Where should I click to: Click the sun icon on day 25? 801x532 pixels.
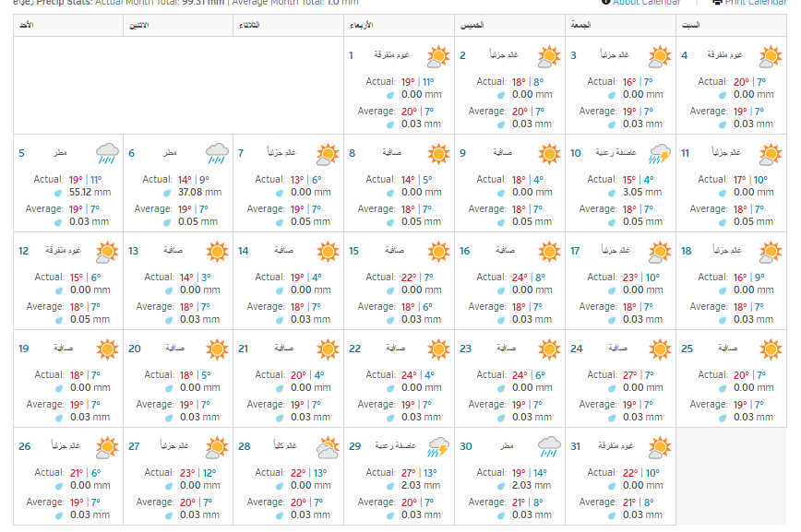click(771, 349)
